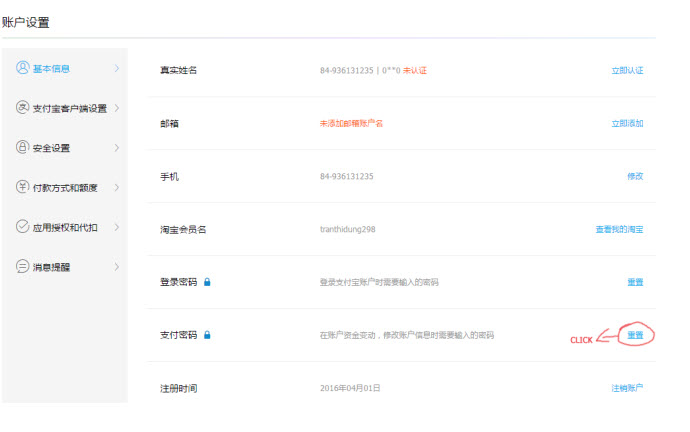Expand the 安全设置 chevron arrow
690x432 pixels.
(x=116, y=148)
